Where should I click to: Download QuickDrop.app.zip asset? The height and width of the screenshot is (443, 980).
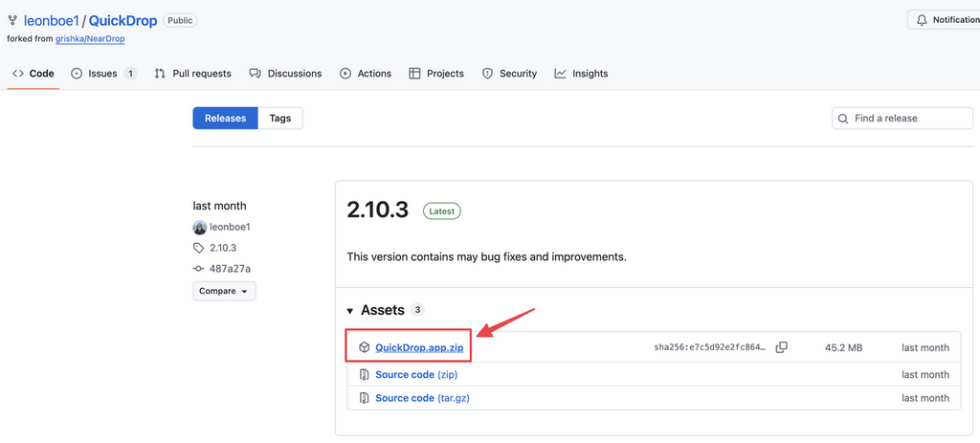pos(419,347)
